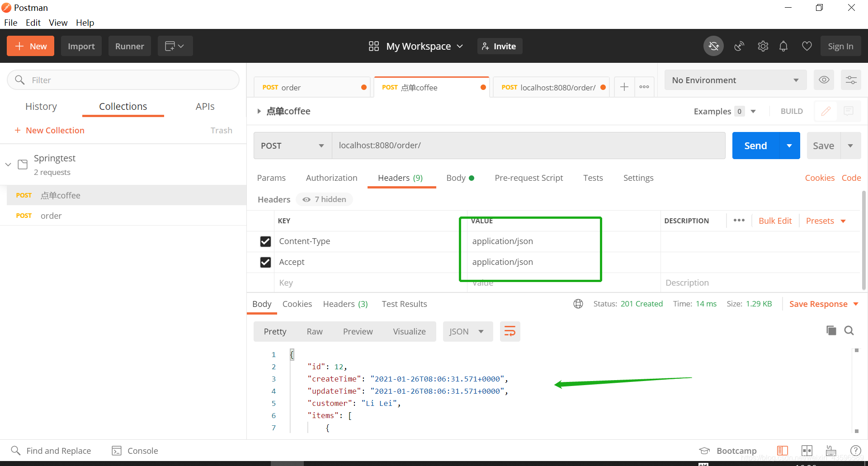Open the Examples dropdown
This screenshot has height=466, width=868.
(725, 111)
